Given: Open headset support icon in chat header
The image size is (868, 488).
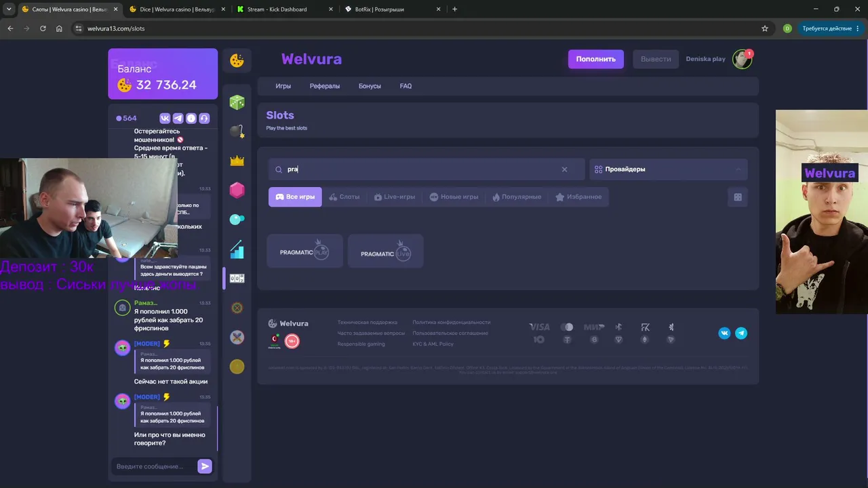Looking at the screenshot, I should coord(204,118).
